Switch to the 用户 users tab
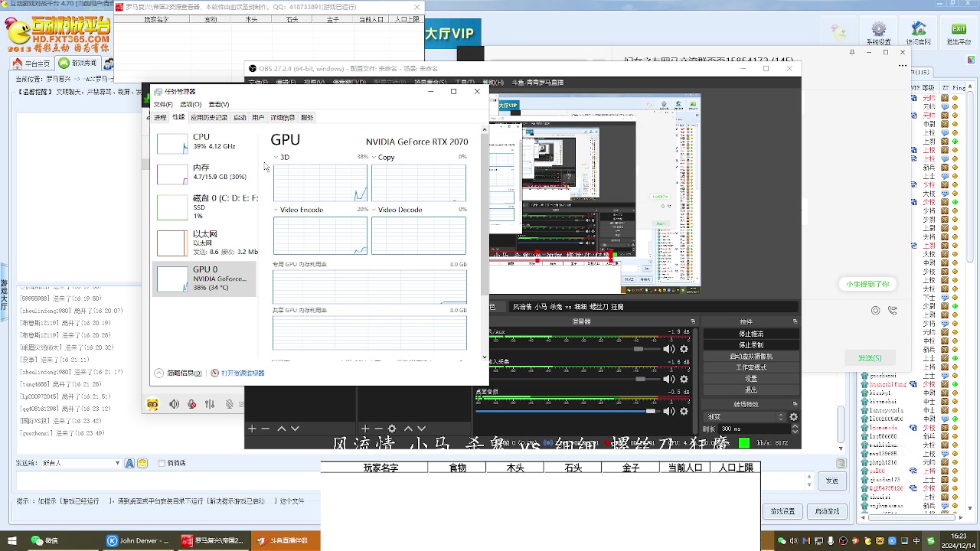The image size is (980, 551). point(258,118)
